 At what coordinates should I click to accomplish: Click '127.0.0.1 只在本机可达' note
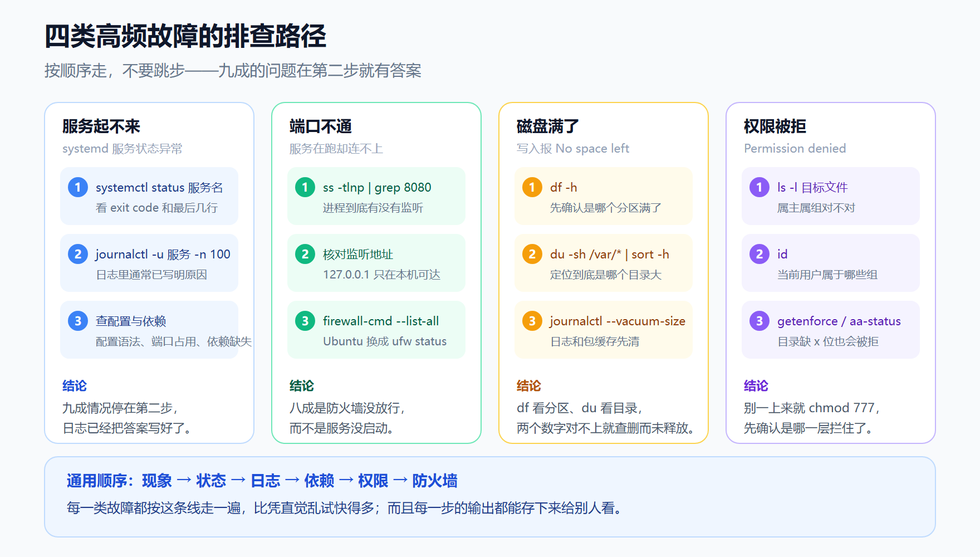382,275
